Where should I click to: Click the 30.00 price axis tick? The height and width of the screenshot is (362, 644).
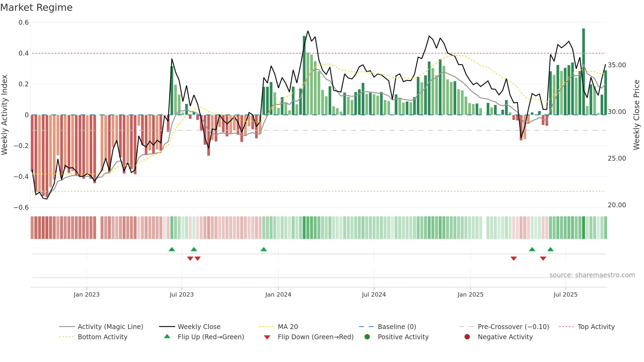click(617, 112)
